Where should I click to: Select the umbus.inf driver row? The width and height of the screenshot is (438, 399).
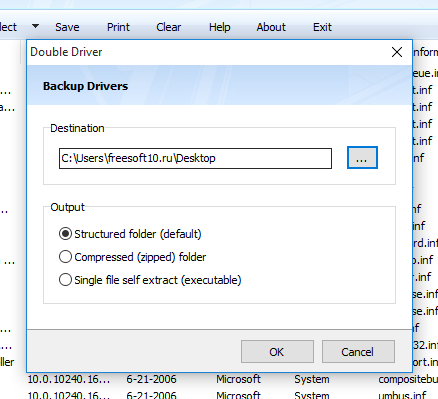click(233, 395)
